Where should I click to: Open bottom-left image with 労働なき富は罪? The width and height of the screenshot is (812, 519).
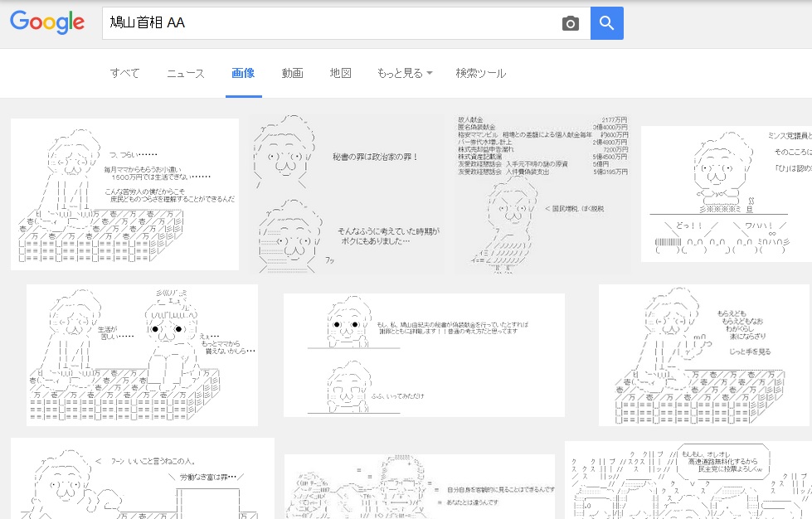pos(142,479)
